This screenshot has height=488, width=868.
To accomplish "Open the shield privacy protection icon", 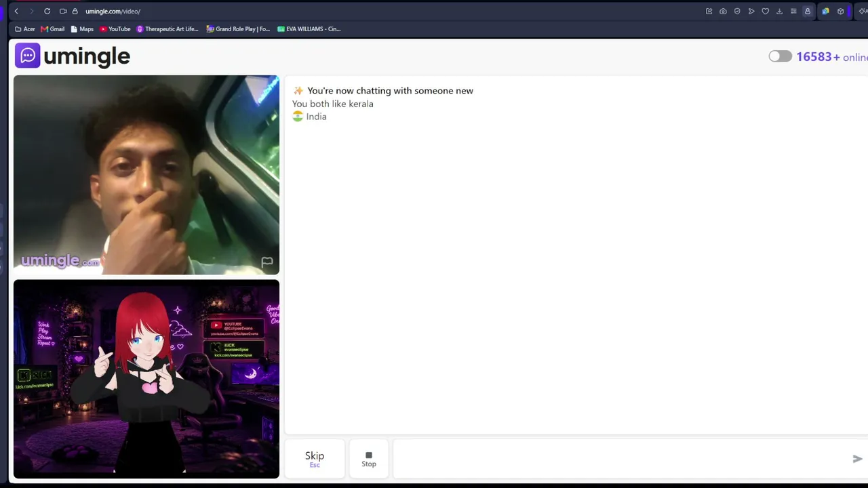I will [737, 11].
